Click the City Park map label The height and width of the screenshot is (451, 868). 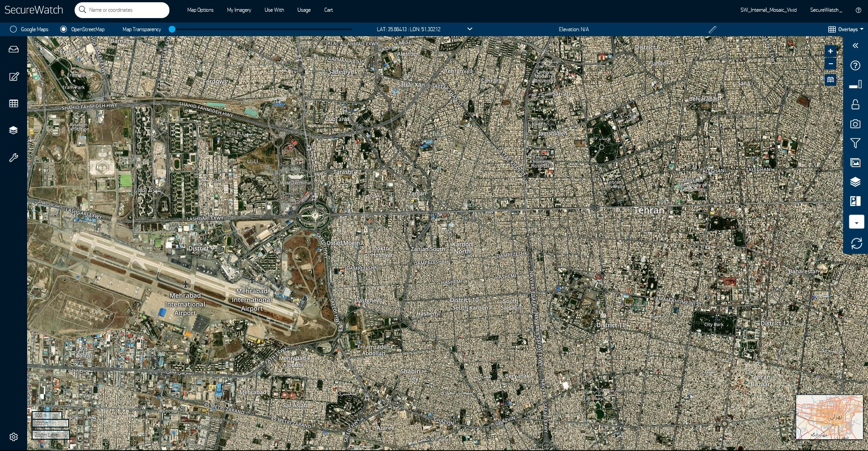pos(714,324)
